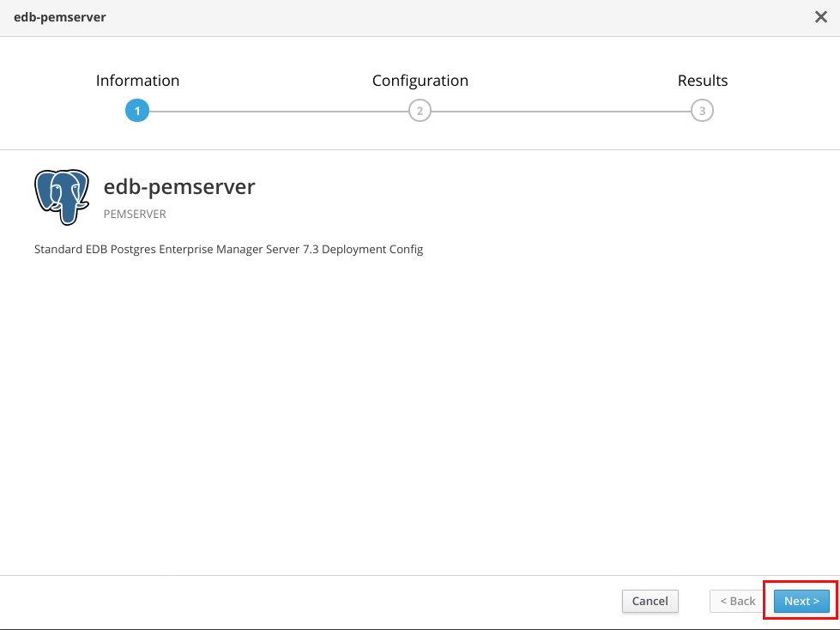Click the PostgreSQL elephant logo
The width and height of the screenshot is (840, 630).
tap(62, 197)
